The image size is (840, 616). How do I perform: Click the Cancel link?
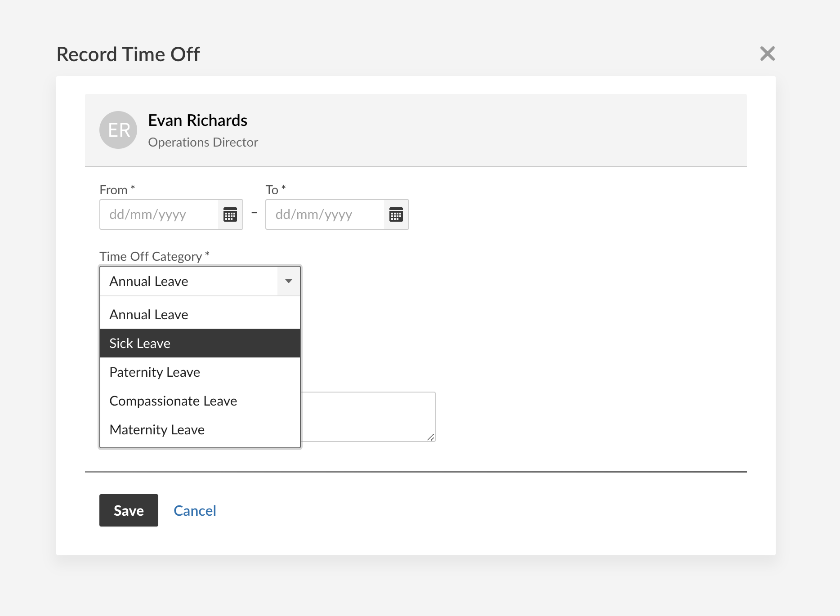(195, 510)
